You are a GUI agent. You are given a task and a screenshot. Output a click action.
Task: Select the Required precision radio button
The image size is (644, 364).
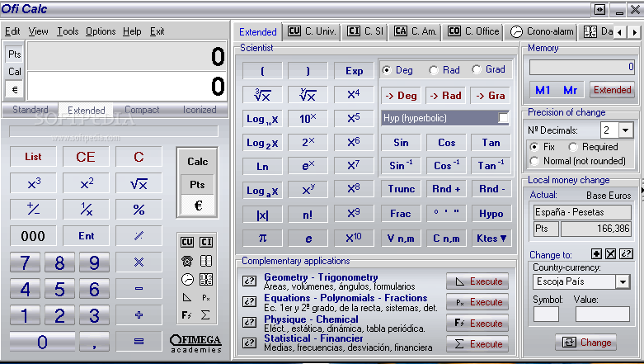pos(573,147)
